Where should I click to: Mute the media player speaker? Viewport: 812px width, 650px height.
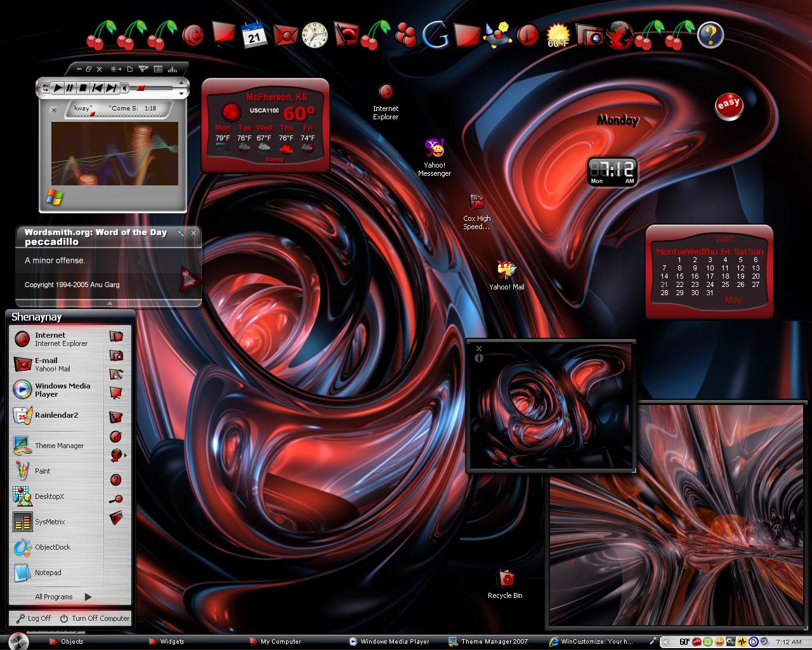[124, 88]
